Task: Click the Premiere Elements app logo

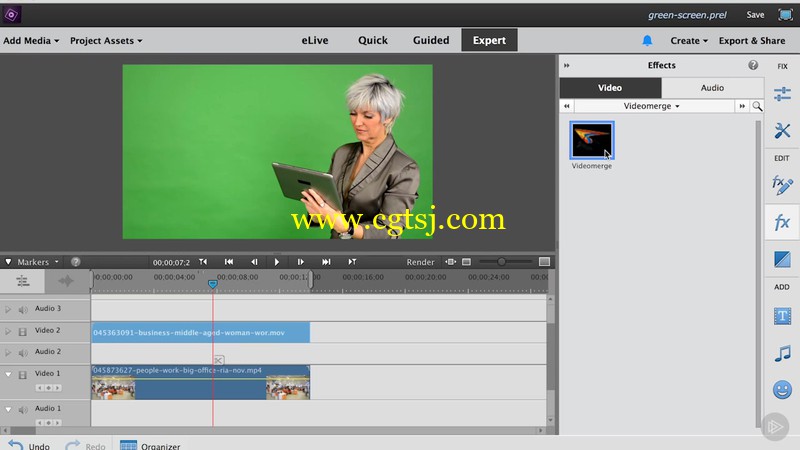Action: (x=11, y=15)
